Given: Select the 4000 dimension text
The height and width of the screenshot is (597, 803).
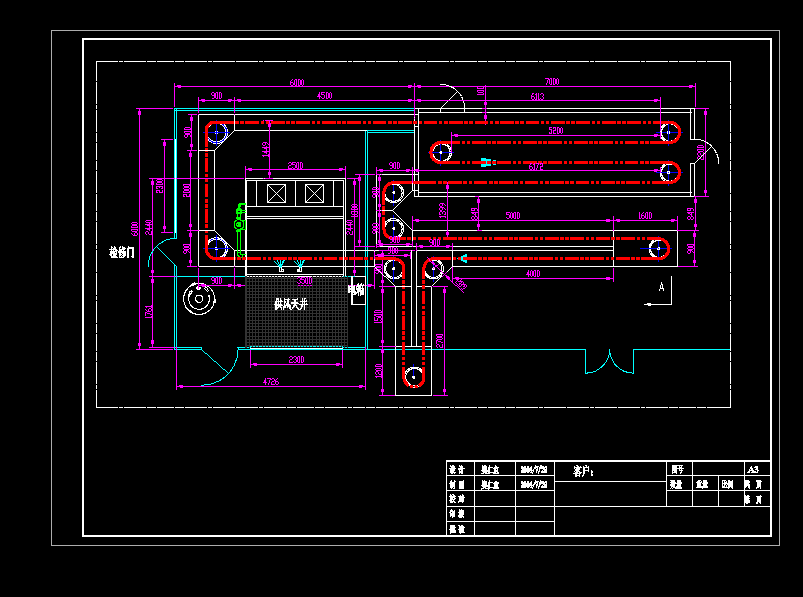Looking at the screenshot, I should (x=533, y=274).
